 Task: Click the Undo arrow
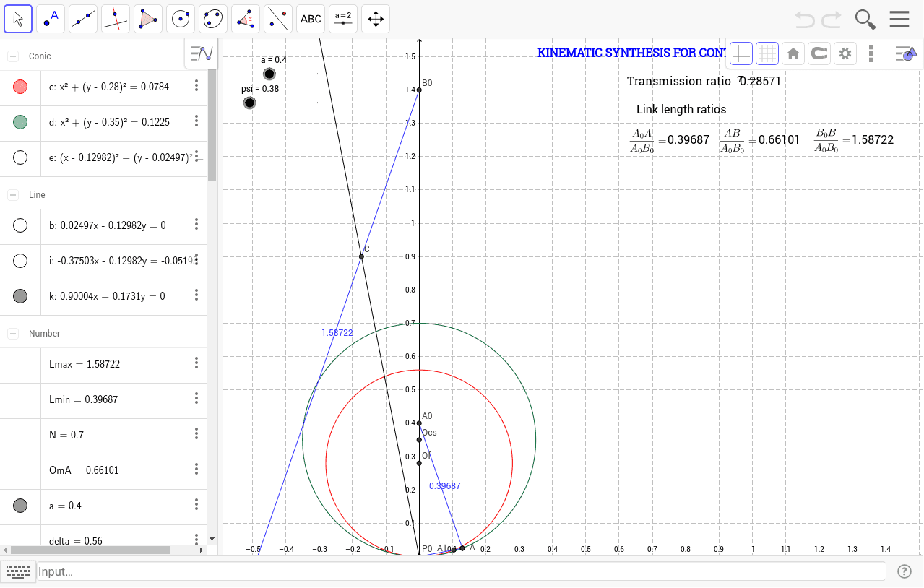805,19
